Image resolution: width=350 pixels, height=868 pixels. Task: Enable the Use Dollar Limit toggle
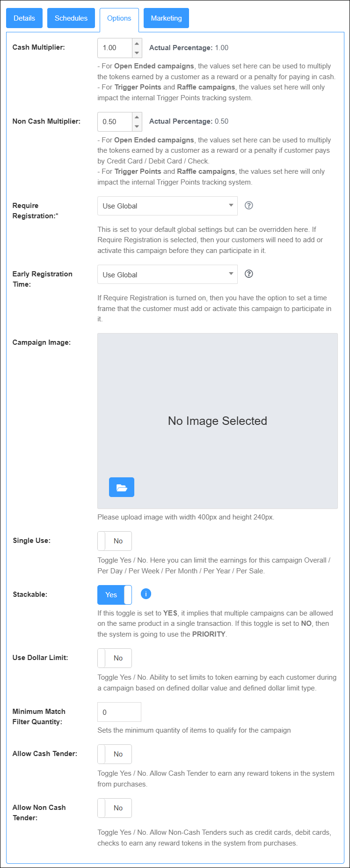click(x=115, y=658)
